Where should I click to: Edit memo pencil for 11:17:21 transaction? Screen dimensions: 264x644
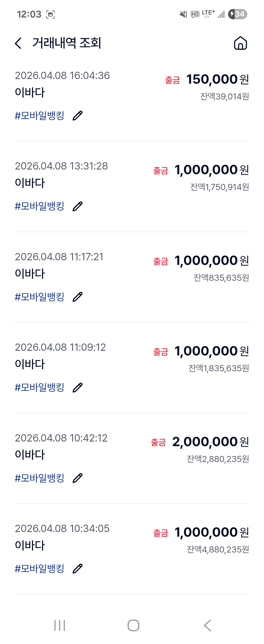77,297
